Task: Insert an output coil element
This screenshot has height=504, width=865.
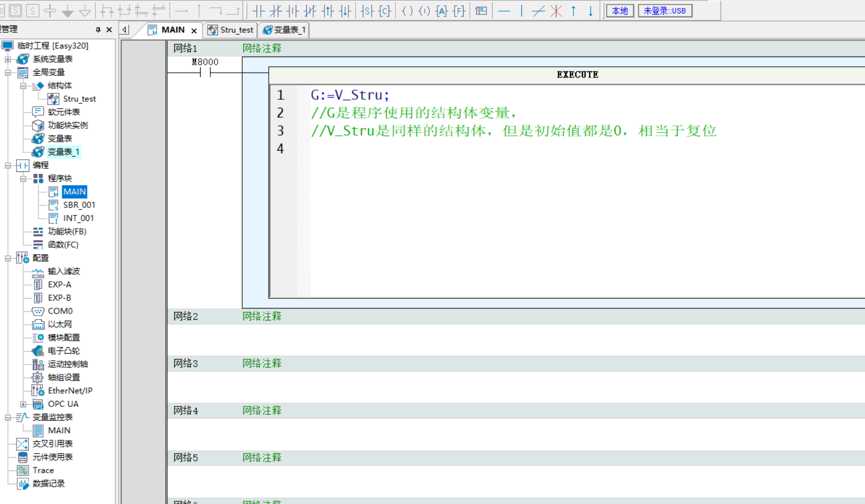Action: tap(407, 11)
